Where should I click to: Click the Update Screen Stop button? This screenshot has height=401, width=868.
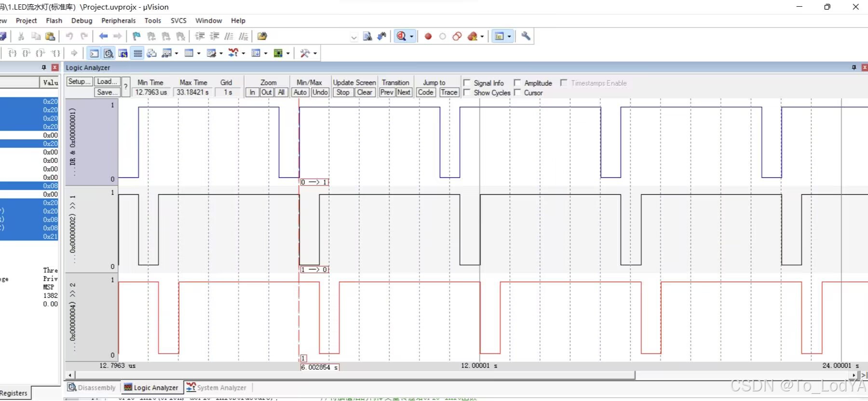point(343,93)
